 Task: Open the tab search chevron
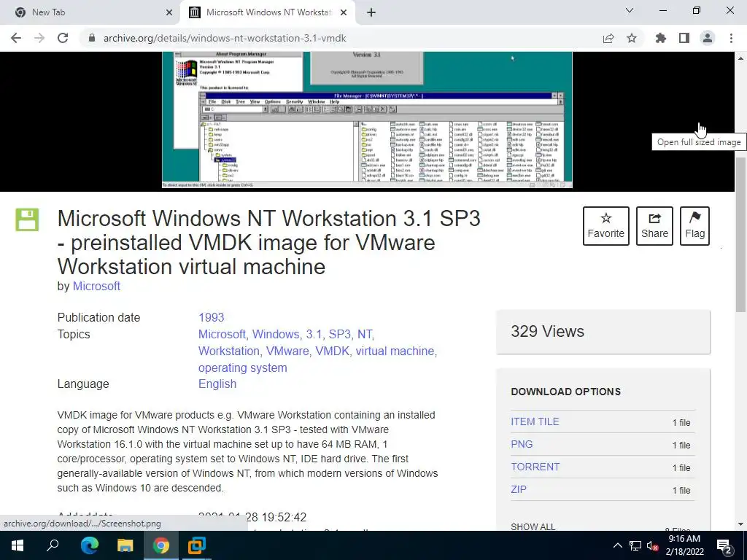coord(630,10)
